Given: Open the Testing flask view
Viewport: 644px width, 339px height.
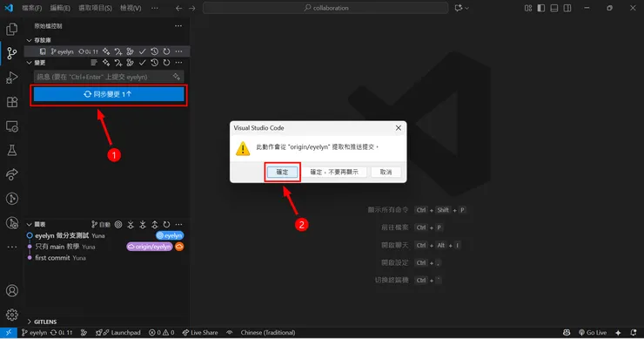Looking at the screenshot, I should (x=12, y=150).
